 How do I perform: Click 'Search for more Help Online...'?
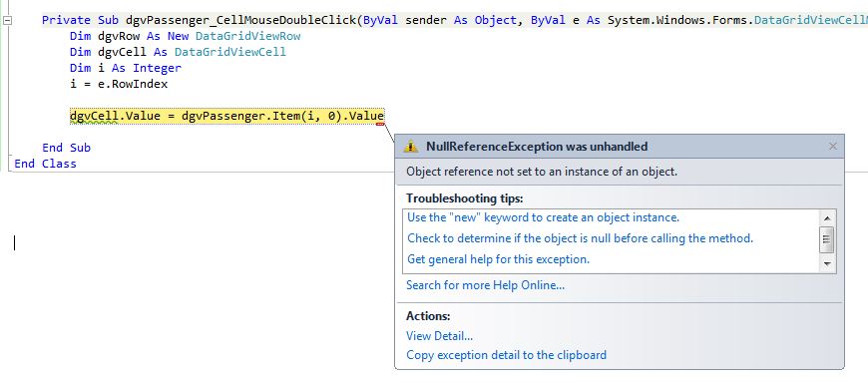point(486,285)
